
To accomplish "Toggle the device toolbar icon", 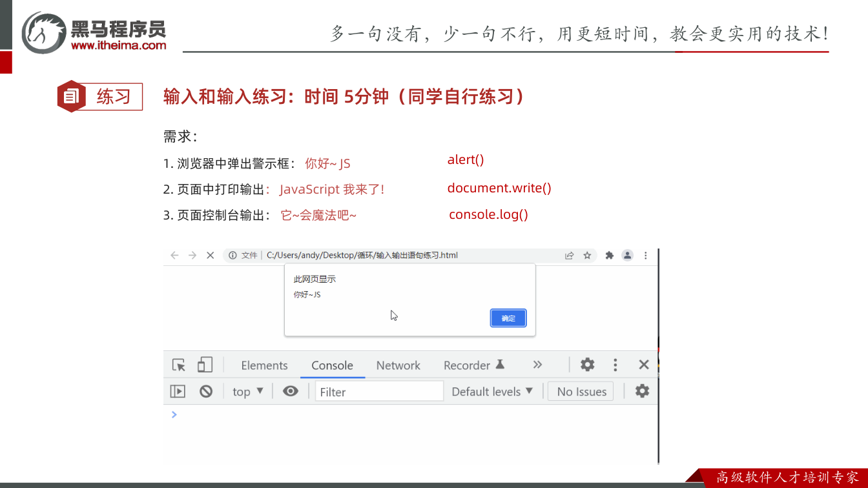I will 205,365.
